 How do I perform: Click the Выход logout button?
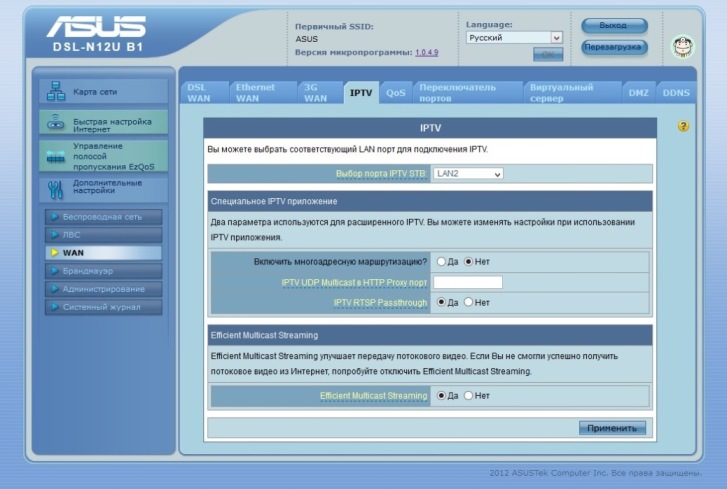pyautogui.click(x=614, y=25)
